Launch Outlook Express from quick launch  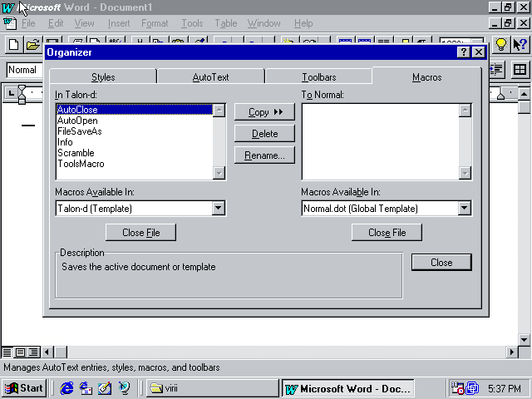(x=86, y=388)
